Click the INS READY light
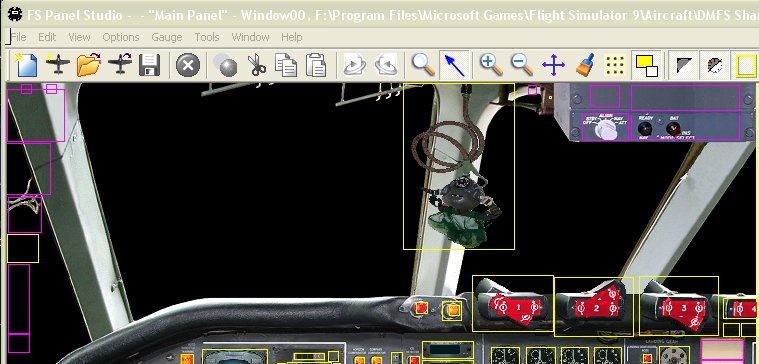 (x=644, y=128)
